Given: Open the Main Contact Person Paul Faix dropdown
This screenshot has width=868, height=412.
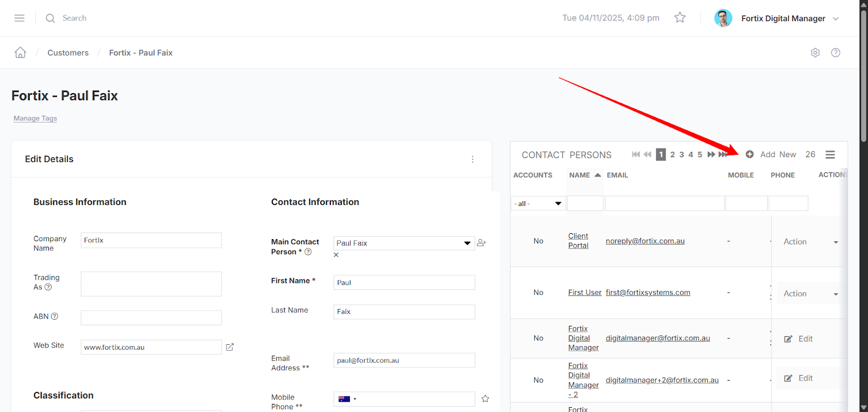Looking at the screenshot, I should point(404,243).
